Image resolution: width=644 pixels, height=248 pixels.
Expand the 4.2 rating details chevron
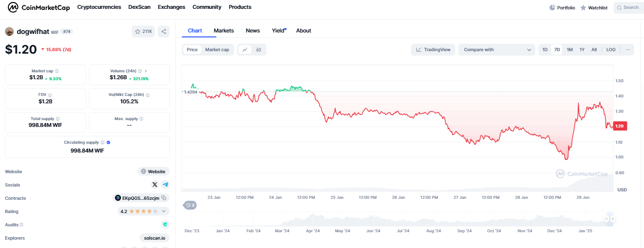click(x=164, y=211)
